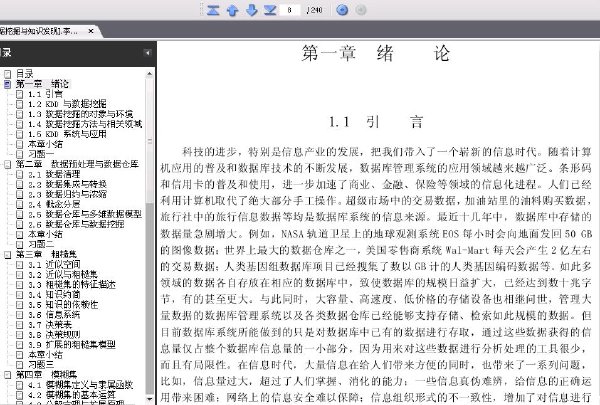Click the blue round button in toolbar
The width and height of the screenshot is (600, 405).
[x=342, y=10]
